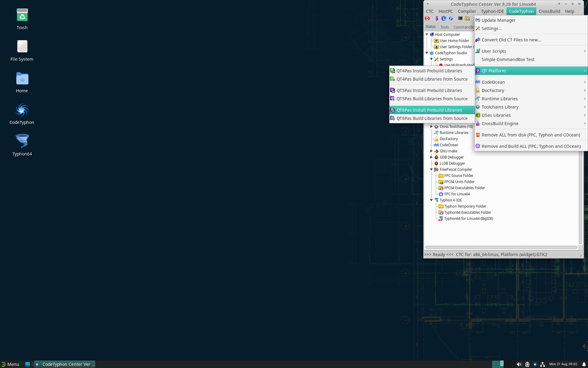
Task: Click the folder search toolbar icon
Action: click(467, 18)
